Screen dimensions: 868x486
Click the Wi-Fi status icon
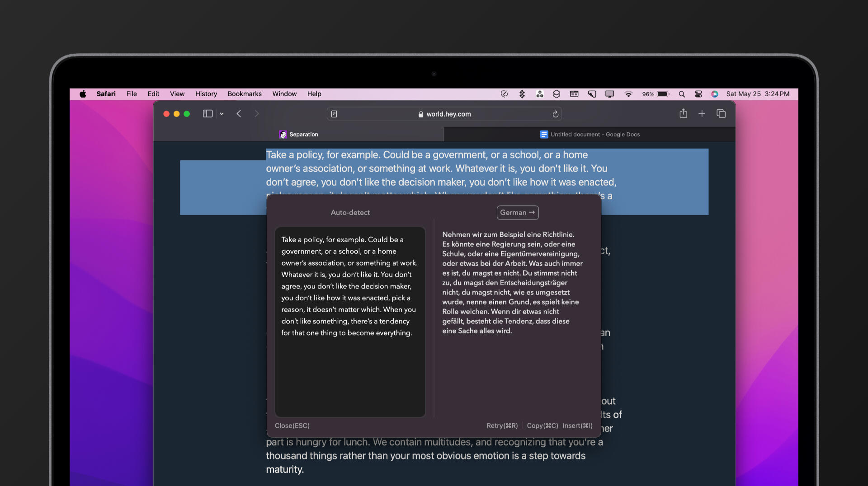tap(628, 94)
